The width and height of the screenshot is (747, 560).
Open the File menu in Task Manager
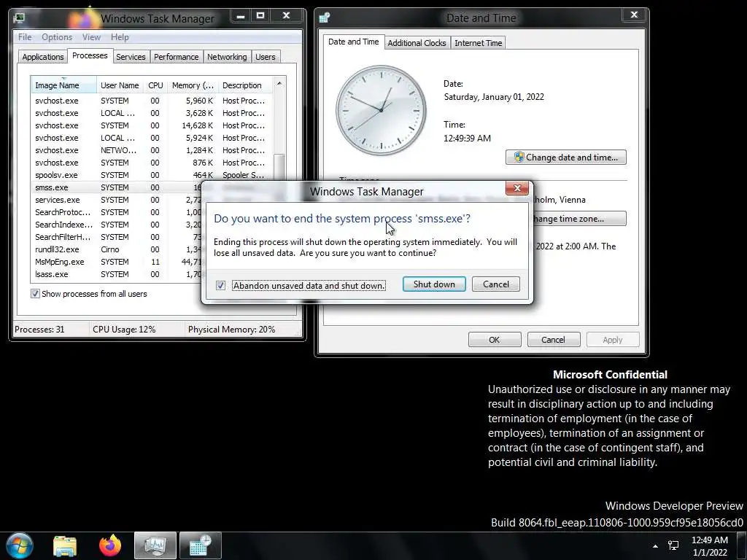pyautogui.click(x=25, y=37)
